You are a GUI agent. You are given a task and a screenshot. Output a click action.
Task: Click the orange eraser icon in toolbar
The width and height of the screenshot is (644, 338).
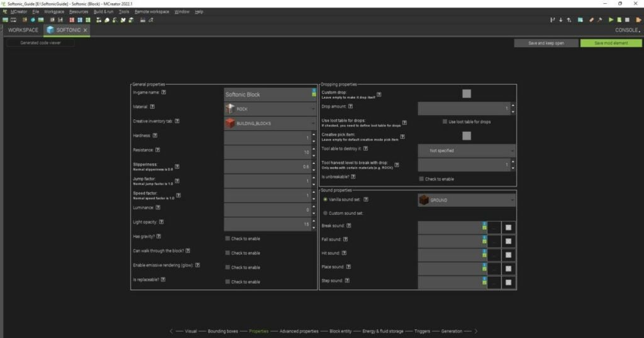click(591, 19)
